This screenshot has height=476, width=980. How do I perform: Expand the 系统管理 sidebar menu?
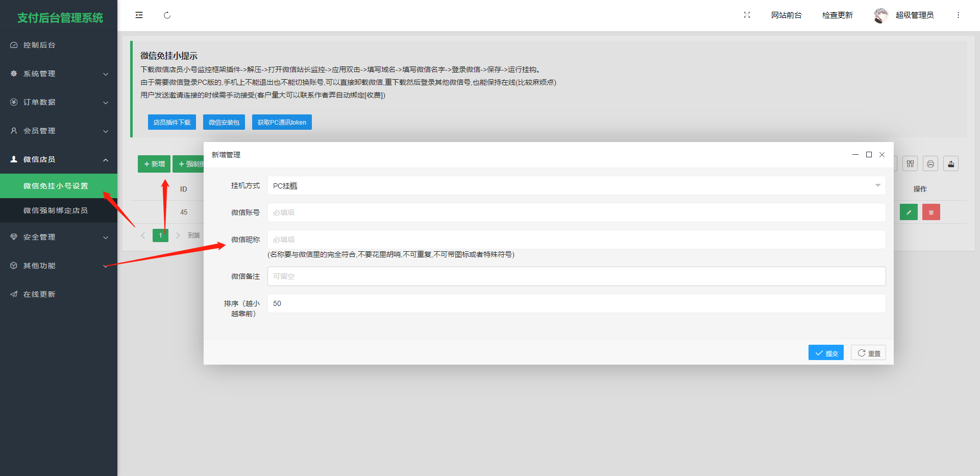(x=59, y=74)
